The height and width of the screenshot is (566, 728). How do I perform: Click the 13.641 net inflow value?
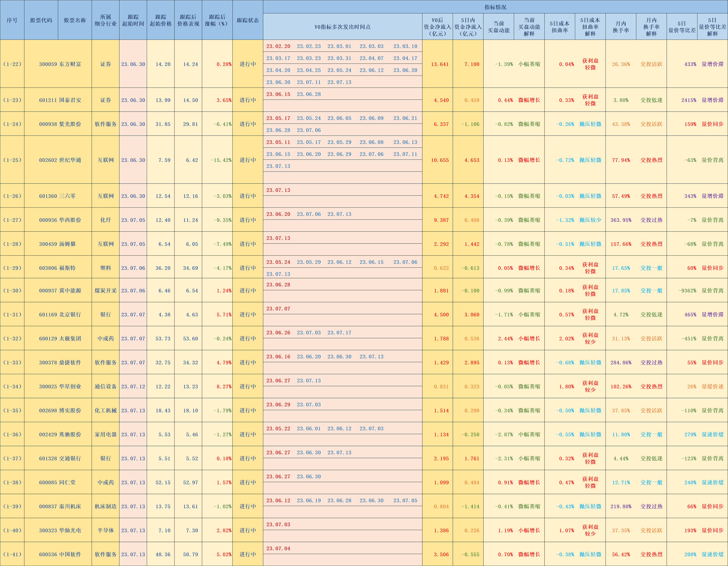click(x=437, y=64)
